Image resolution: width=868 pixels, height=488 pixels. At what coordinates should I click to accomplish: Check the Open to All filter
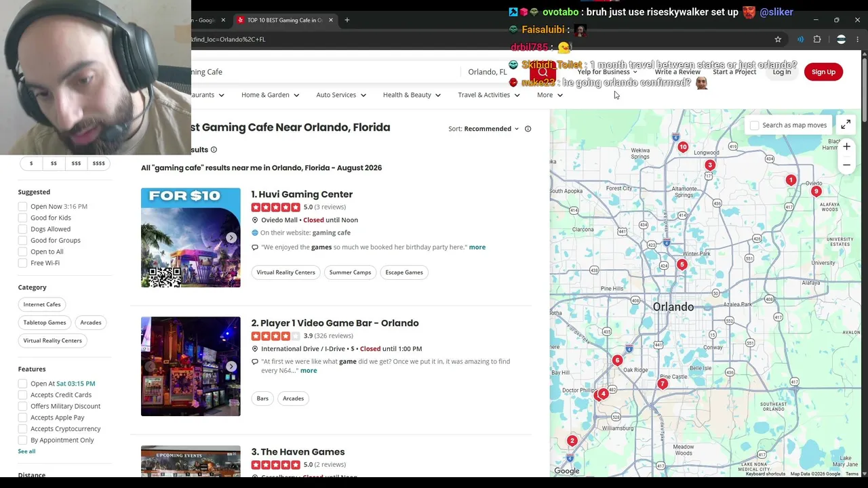tap(22, 251)
